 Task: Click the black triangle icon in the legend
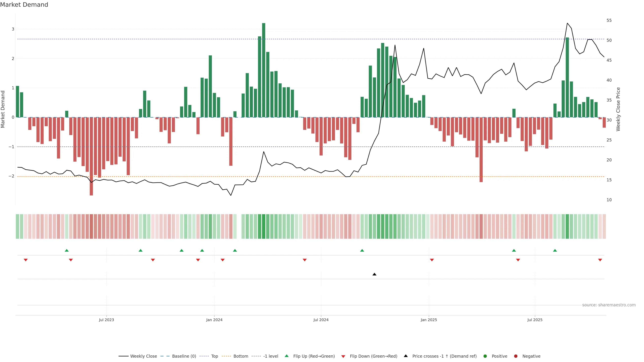[x=406, y=356]
